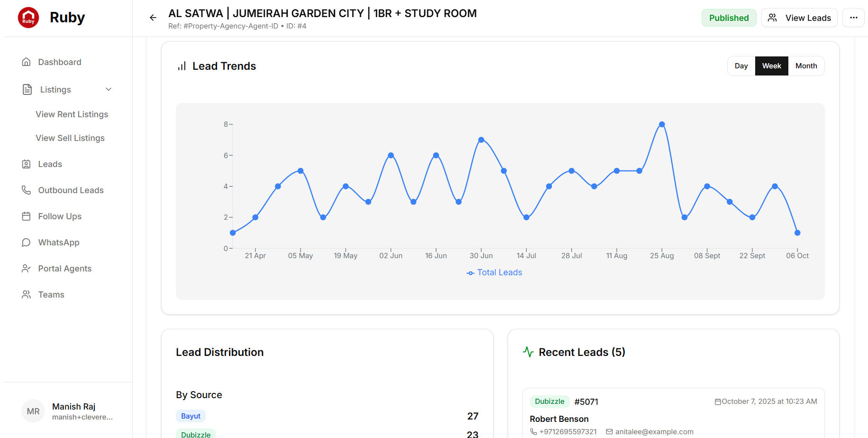Open View Sell Listings menu item
Image resolution: width=868 pixels, height=438 pixels.
click(x=70, y=138)
